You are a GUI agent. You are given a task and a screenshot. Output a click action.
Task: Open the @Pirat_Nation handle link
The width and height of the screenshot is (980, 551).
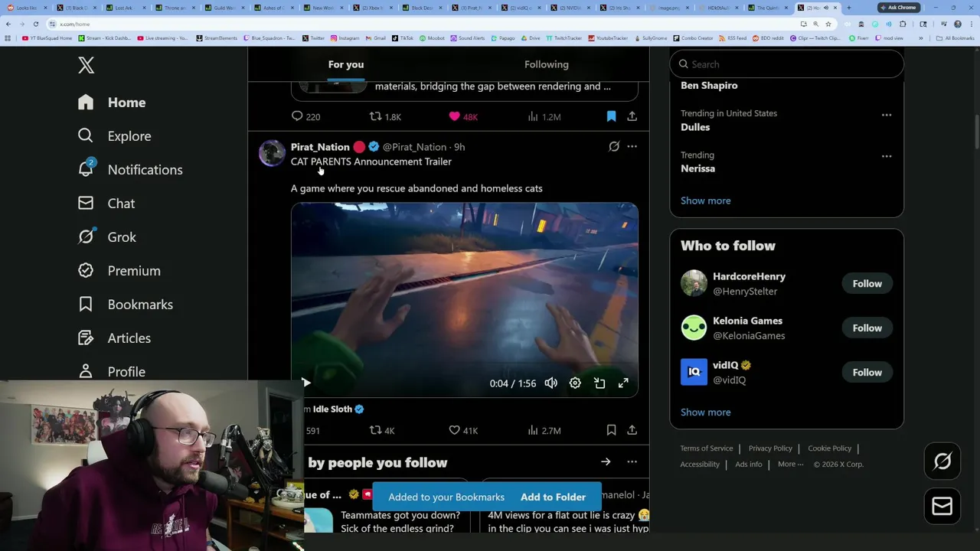point(414,147)
